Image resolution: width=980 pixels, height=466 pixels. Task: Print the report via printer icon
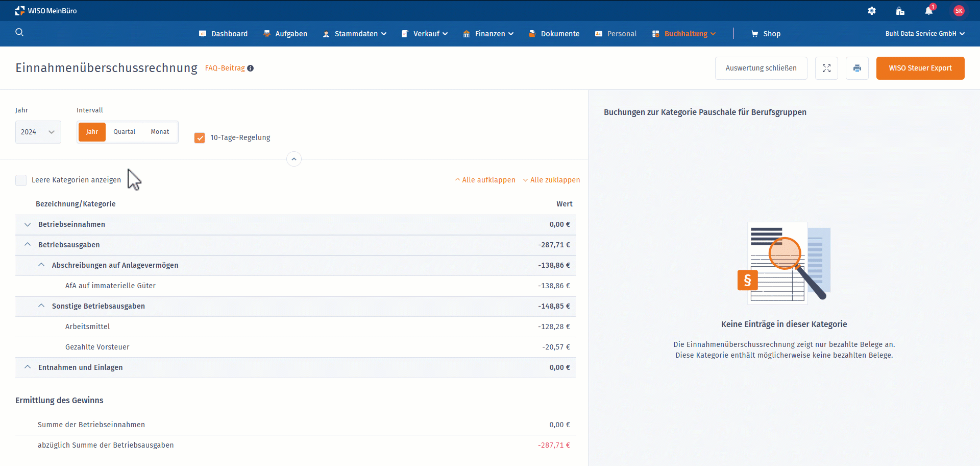point(857,68)
